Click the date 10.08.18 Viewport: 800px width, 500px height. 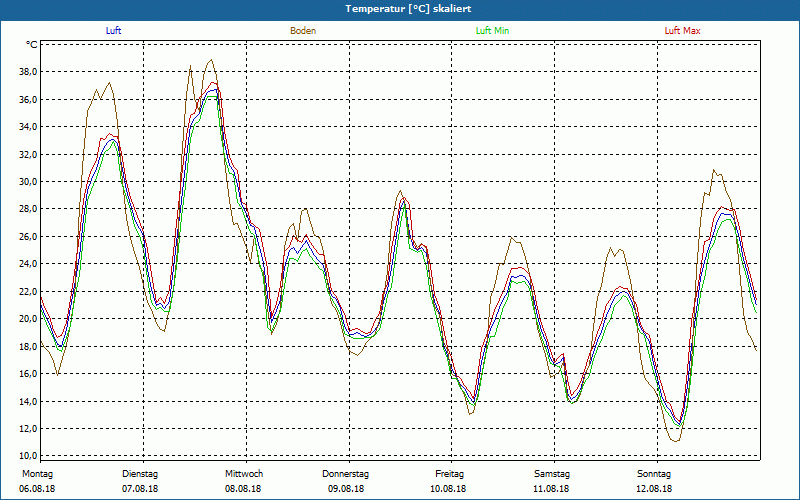tap(448, 489)
